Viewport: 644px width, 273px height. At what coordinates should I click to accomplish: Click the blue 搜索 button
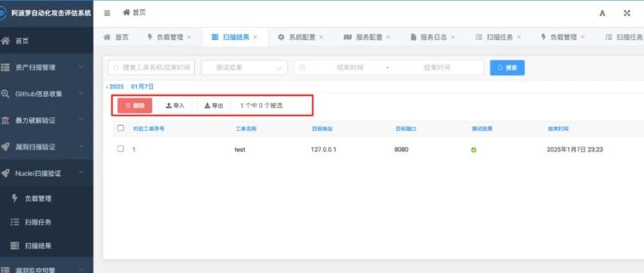(507, 68)
